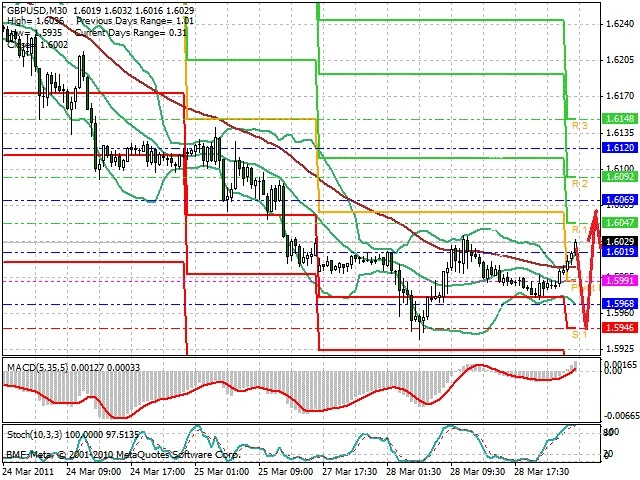The height and width of the screenshot is (480, 640).
Task: Click the R 3 resistance label
Action: (580, 125)
